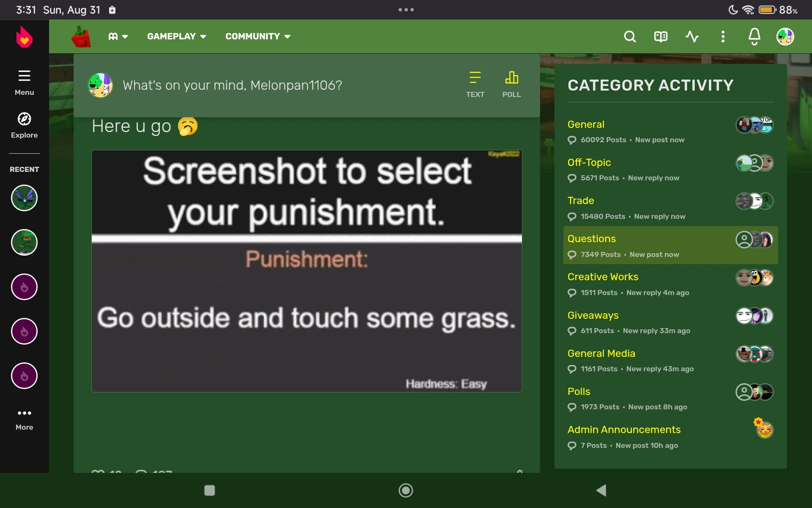Click the Fandom flame logo

24,37
